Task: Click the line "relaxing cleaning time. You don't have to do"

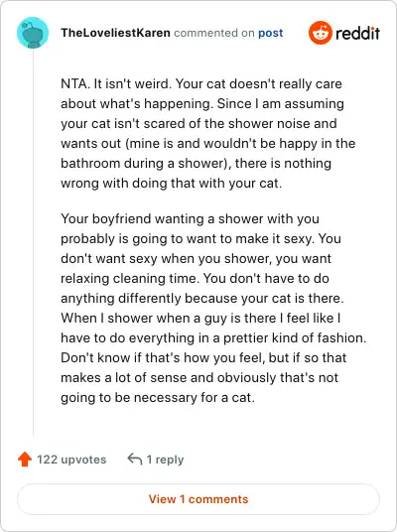Action: (195, 279)
